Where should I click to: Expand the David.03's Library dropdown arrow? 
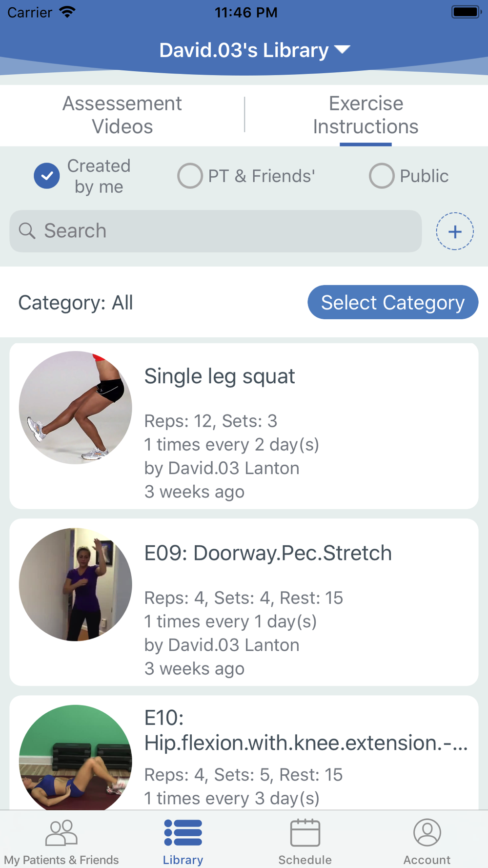(343, 50)
